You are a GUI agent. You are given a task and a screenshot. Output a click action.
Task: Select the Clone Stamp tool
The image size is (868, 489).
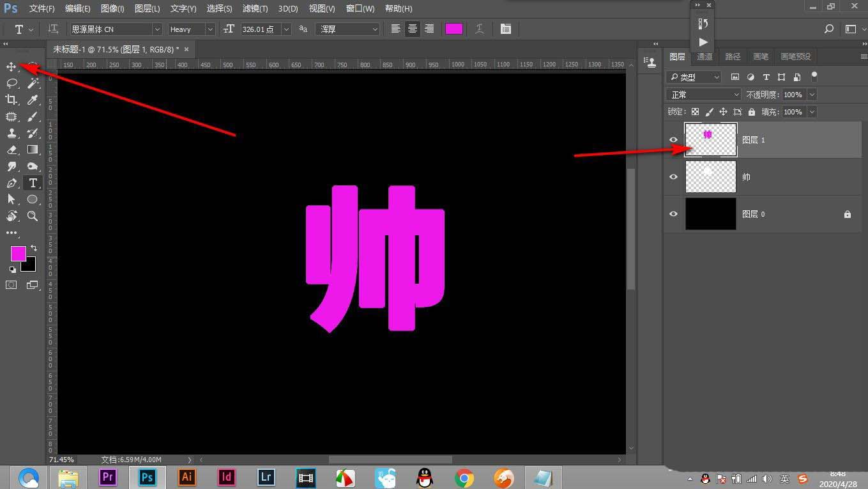(x=11, y=133)
